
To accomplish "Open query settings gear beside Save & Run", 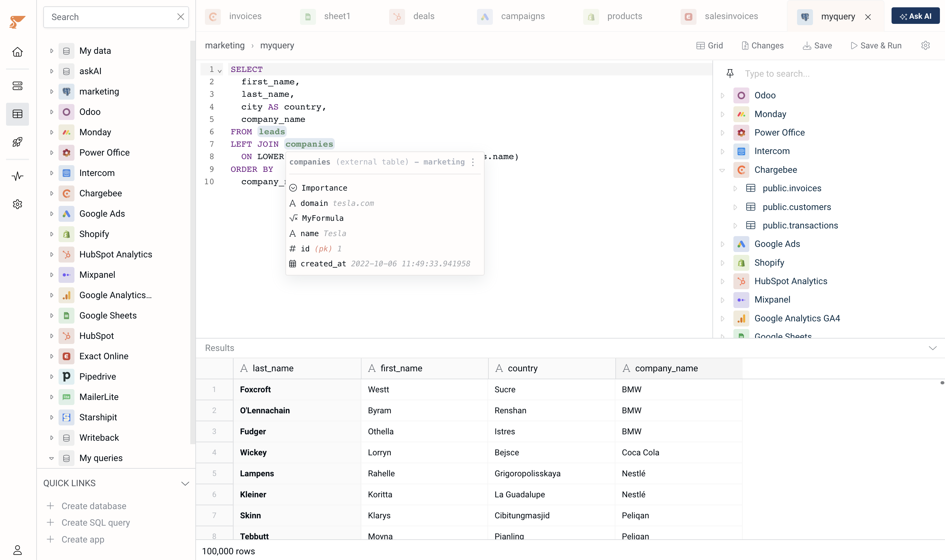I will pyautogui.click(x=925, y=45).
